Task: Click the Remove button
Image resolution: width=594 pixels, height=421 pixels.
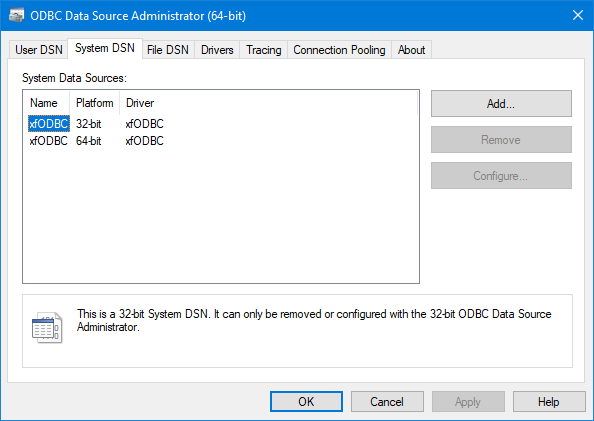Action: click(501, 140)
